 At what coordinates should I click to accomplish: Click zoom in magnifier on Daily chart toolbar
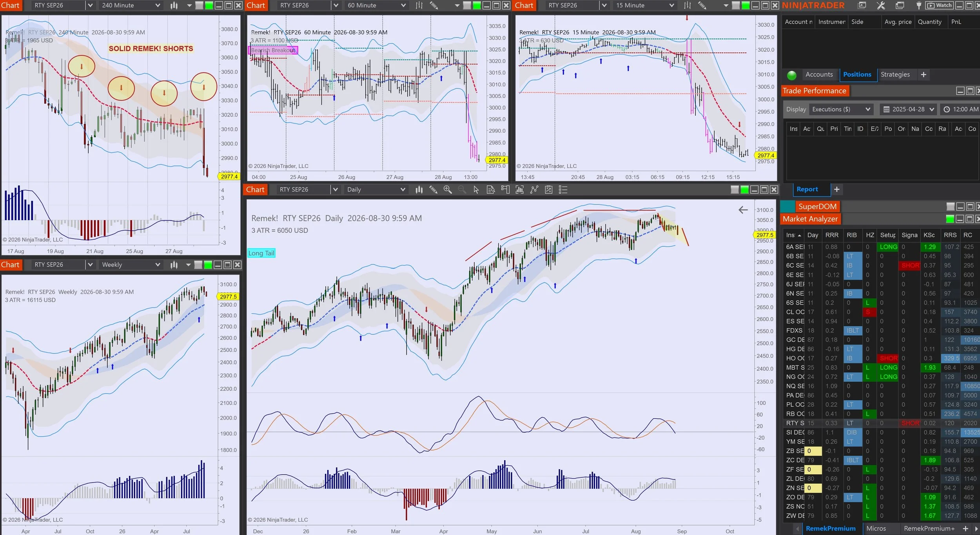(x=447, y=190)
